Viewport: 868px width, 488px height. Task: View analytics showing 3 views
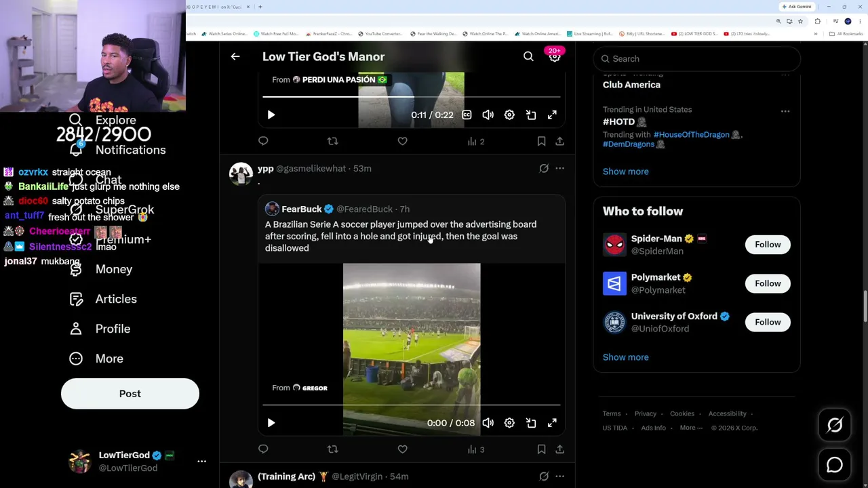(476, 449)
